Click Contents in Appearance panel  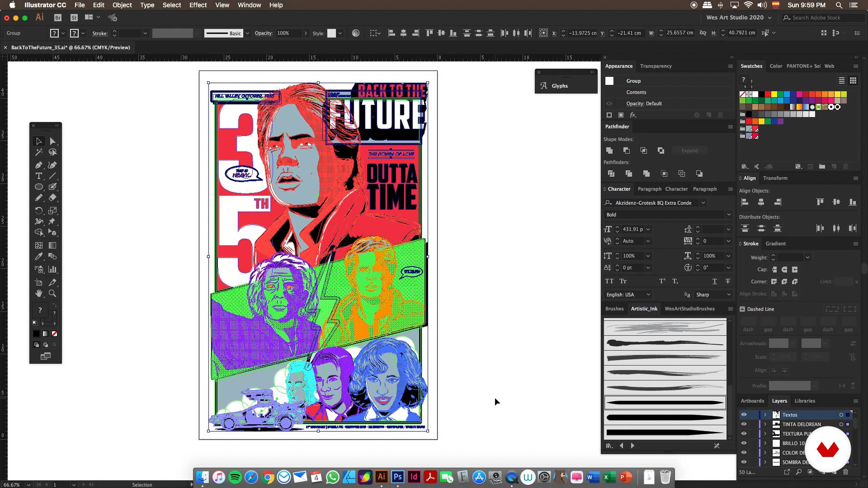tap(636, 92)
